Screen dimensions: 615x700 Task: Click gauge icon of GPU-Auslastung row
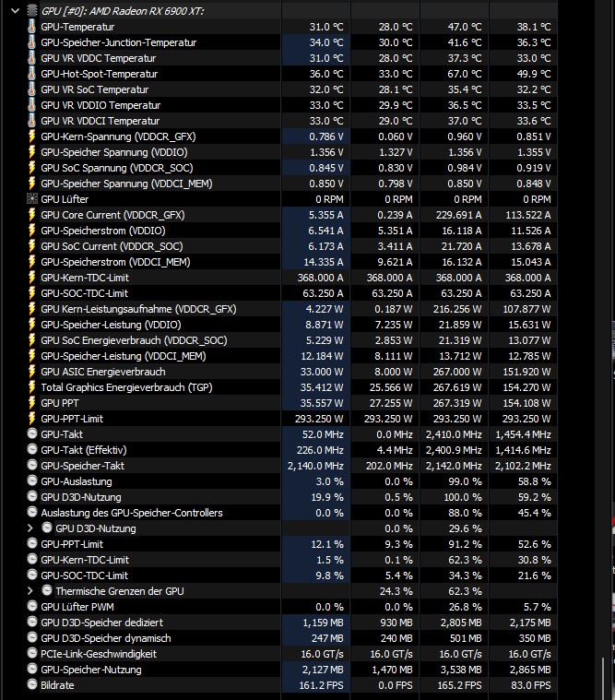point(32,481)
